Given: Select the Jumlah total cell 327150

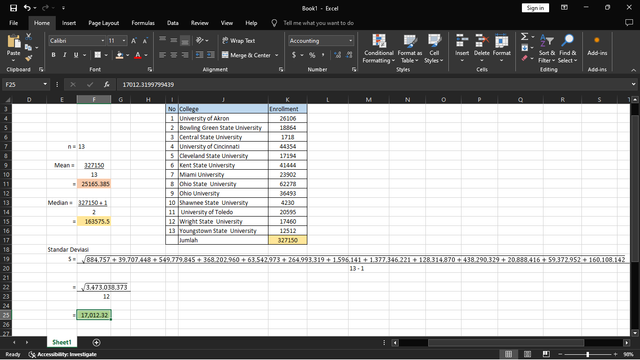Looking at the screenshot, I should (x=288, y=240).
